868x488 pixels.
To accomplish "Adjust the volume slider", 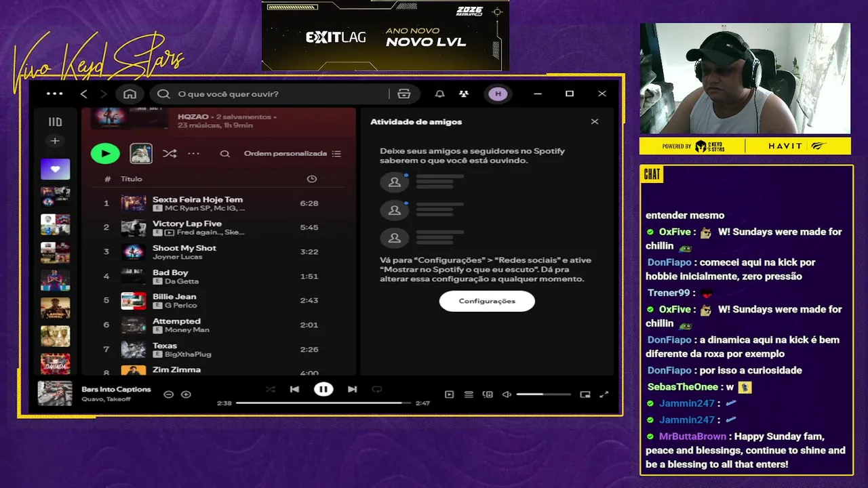I will [543, 394].
